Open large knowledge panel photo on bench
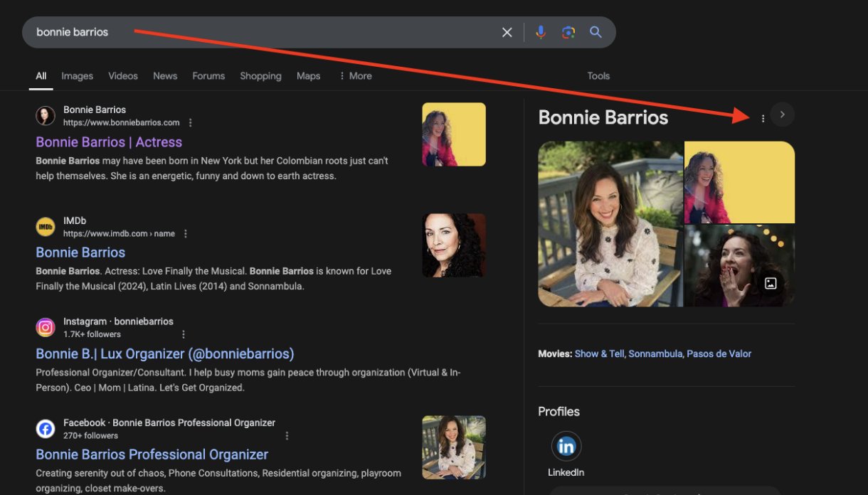This screenshot has height=495, width=868. click(x=610, y=224)
